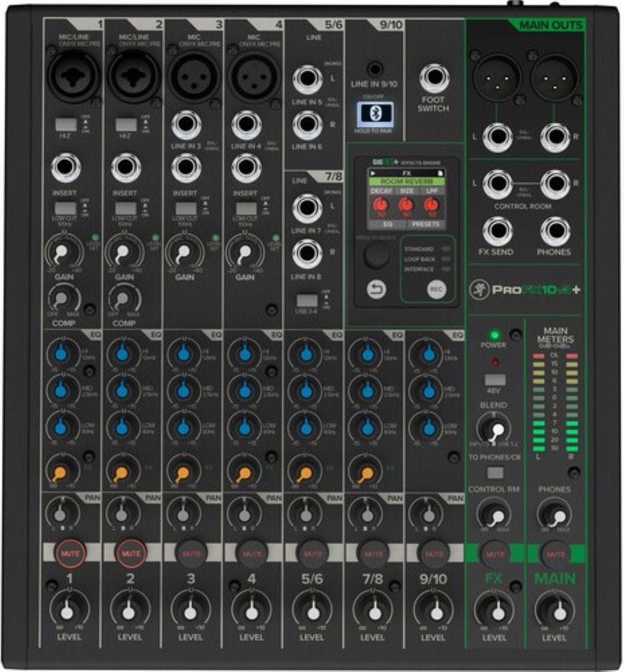Mute the FX return
Screen dimensions: 624x672
(x=495, y=554)
